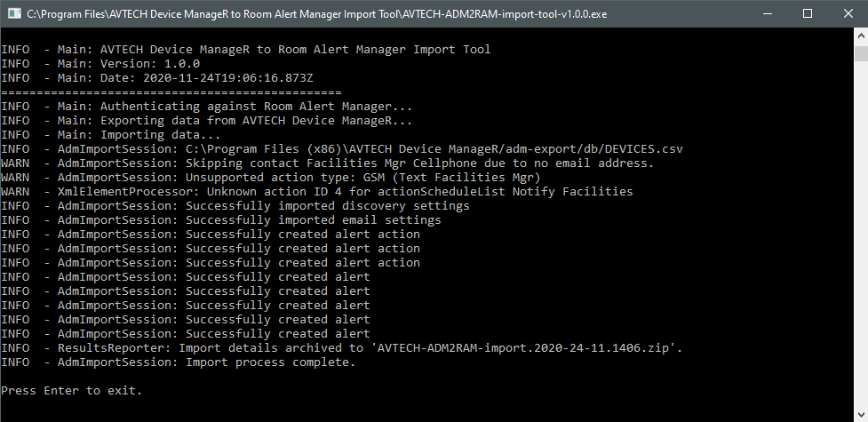Click the scrollbar up arrow
This screenshot has width=868, height=422.
[861, 36]
